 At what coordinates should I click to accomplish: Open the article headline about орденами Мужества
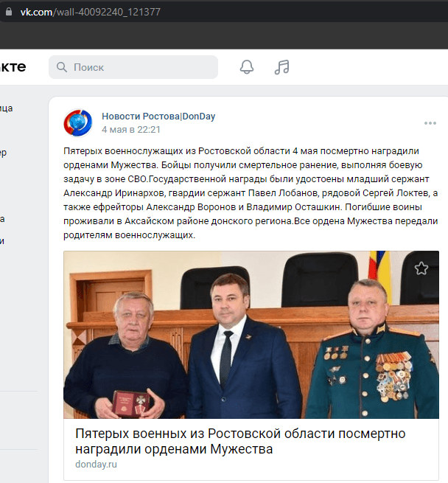(x=240, y=441)
